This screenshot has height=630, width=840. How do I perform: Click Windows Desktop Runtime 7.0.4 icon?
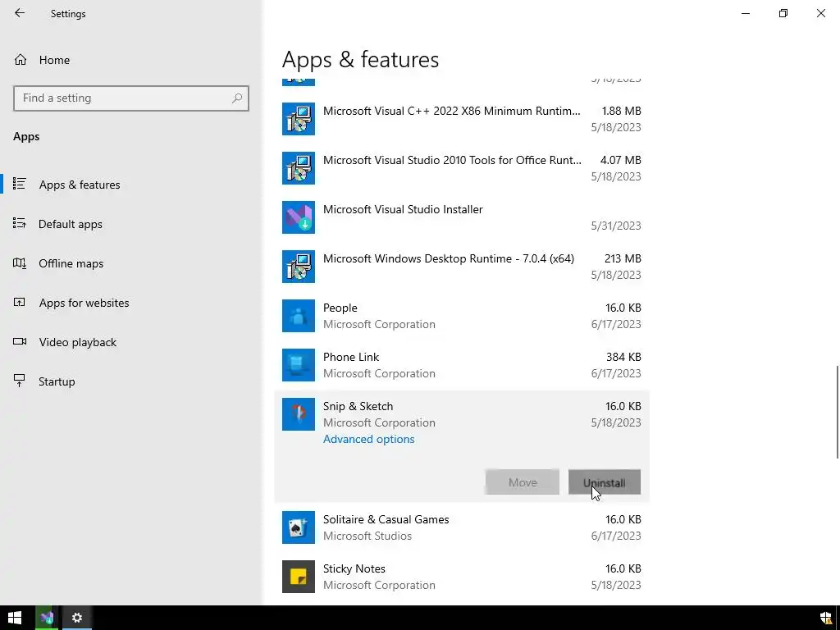tap(299, 267)
